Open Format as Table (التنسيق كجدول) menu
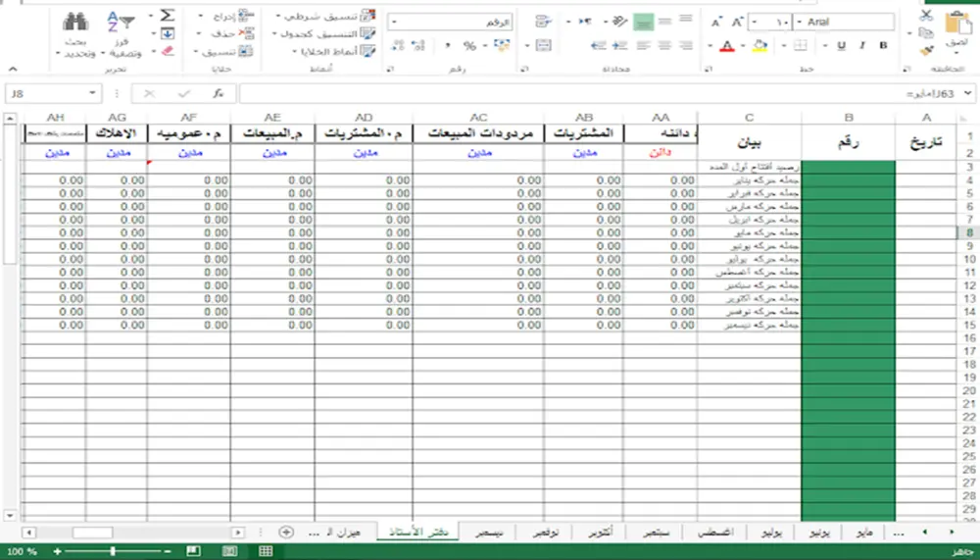980x560 pixels. click(324, 33)
